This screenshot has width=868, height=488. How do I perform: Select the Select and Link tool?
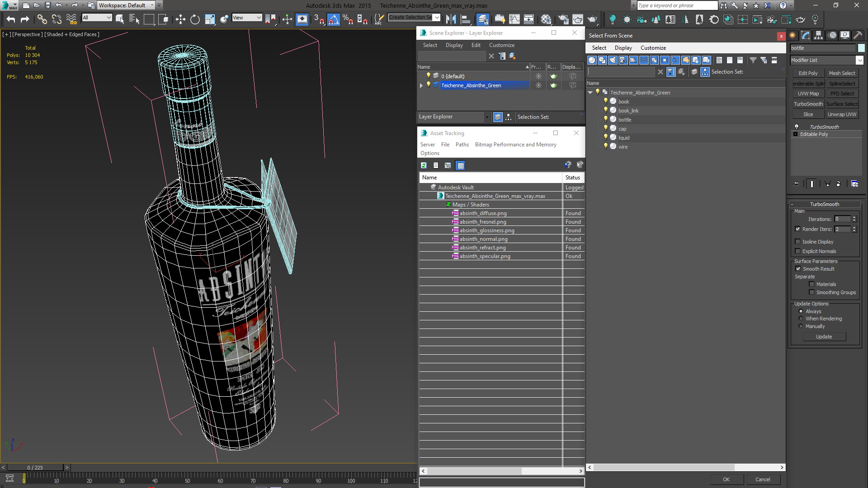(x=42, y=19)
